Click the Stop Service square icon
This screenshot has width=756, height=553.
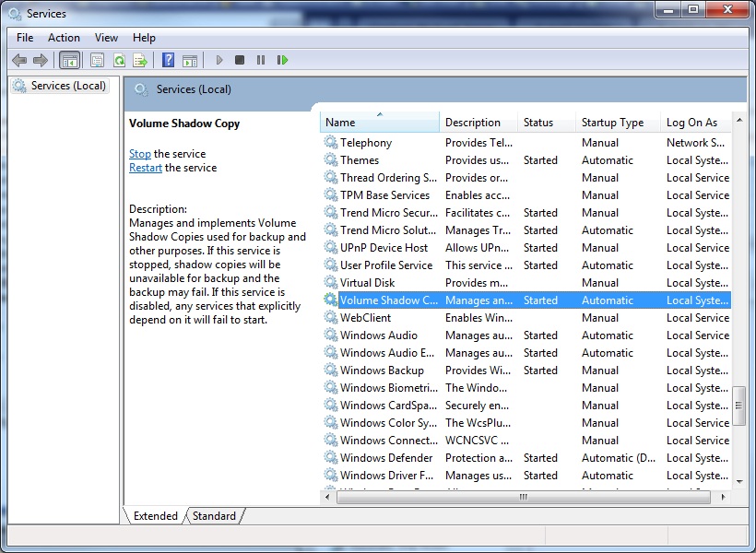pyautogui.click(x=240, y=60)
